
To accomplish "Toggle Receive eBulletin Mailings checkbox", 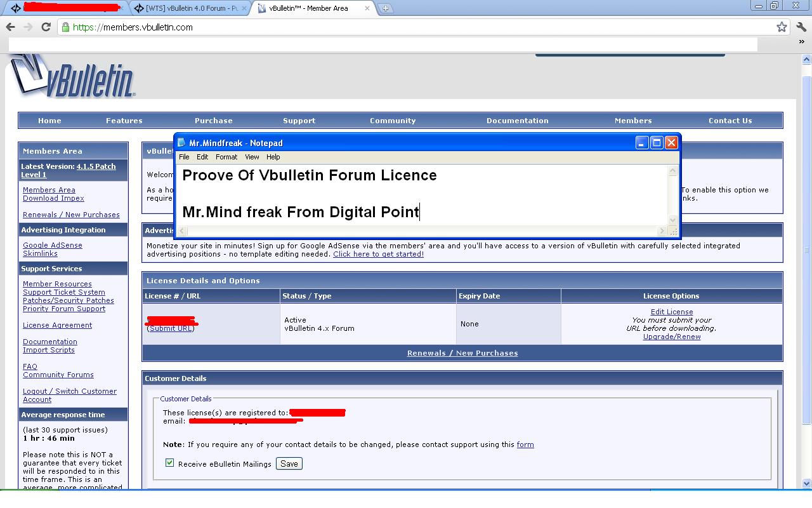I will pos(169,463).
